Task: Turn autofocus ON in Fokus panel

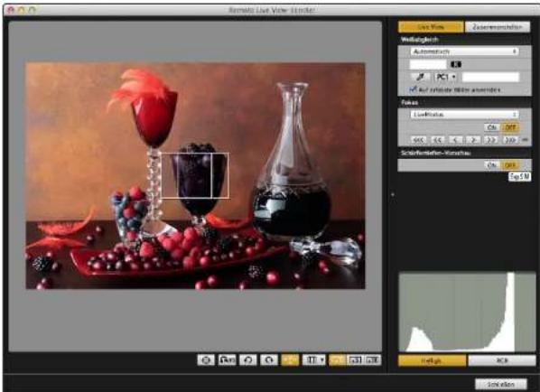Action: [x=491, y=127]
